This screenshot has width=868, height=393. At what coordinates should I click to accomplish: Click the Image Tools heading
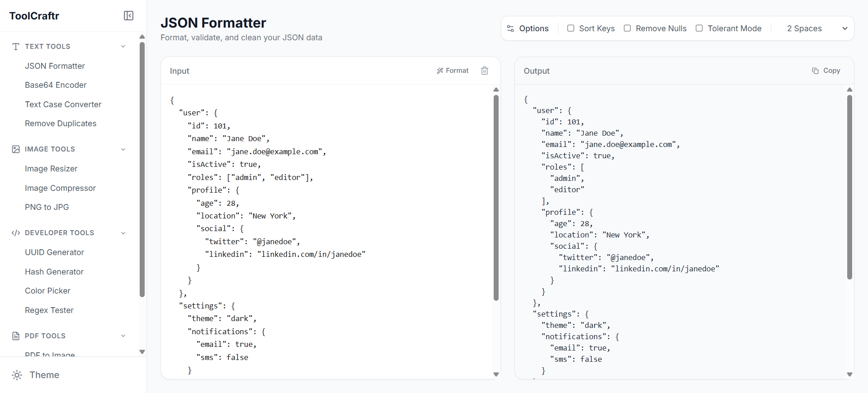point(50,149)
